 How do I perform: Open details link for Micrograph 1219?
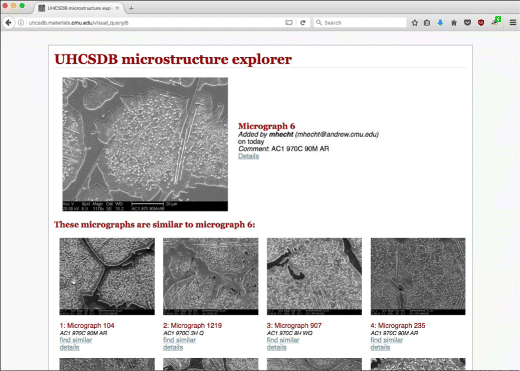(x=173, y=347)
